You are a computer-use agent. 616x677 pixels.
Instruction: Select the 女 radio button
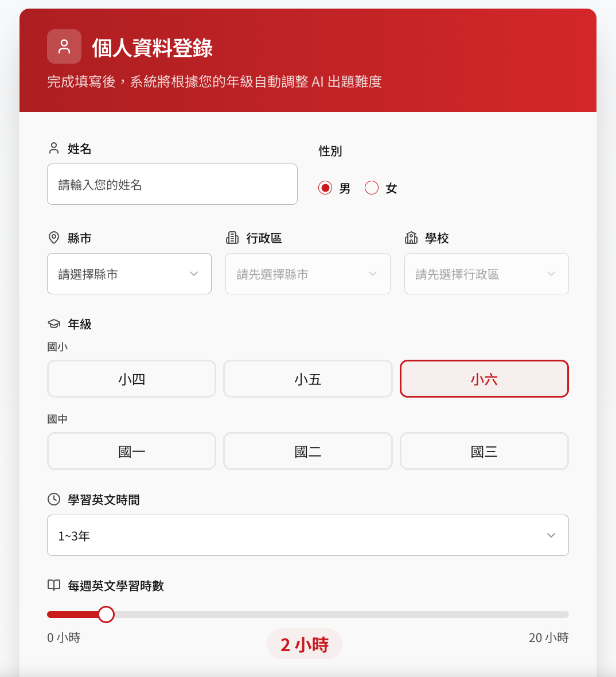(372, 188)
